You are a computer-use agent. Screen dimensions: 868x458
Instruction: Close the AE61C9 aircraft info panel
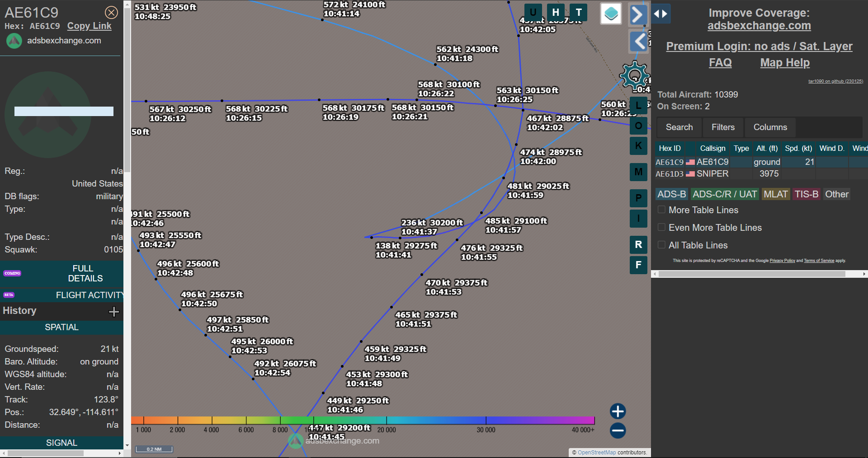[x=111, y=12]
